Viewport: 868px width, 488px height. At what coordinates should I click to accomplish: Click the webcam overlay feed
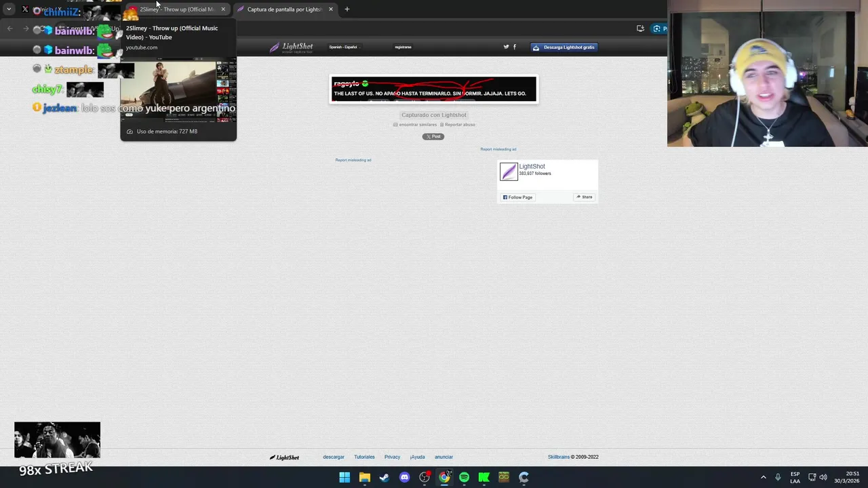tap(768, 73)
